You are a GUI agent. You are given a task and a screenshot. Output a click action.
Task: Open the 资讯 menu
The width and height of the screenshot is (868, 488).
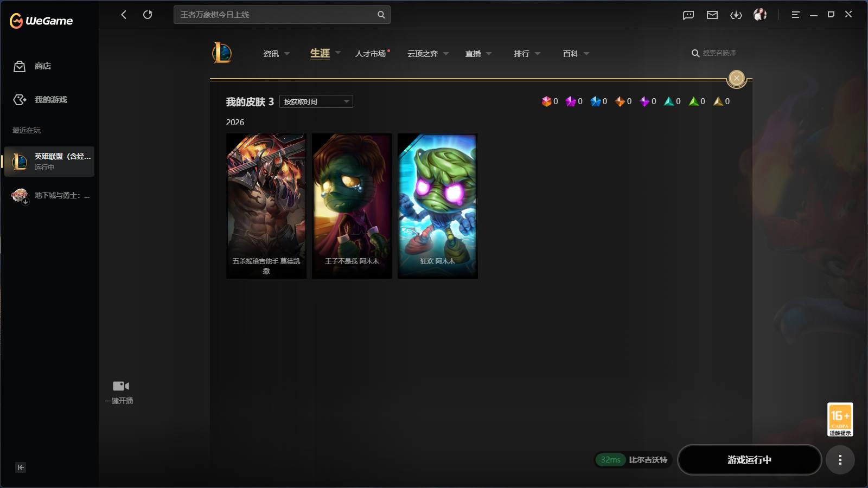pyautogui.click(x=271, y=54)
